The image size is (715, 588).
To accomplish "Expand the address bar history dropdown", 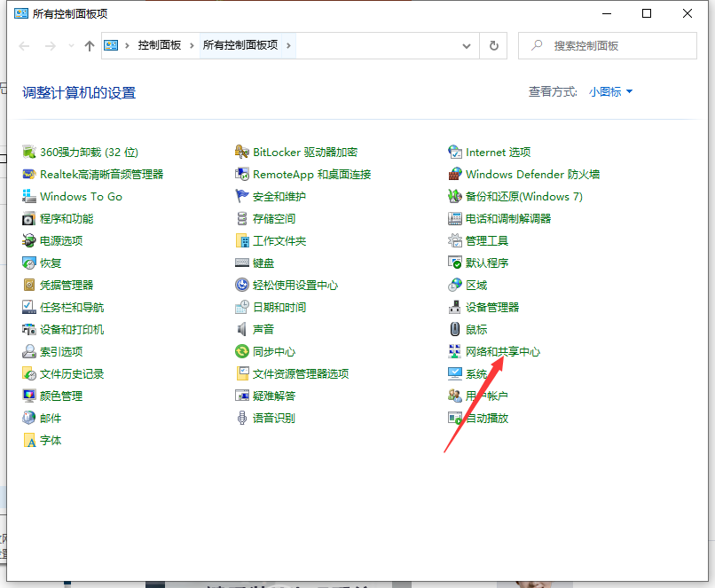I will point(468,45).
